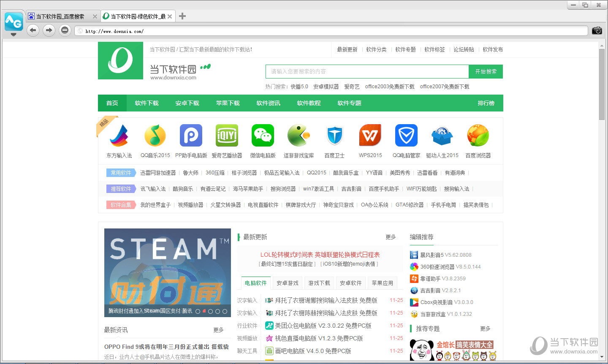Viewport: 608px width, 364px height.
Task: Open the WPS2015 app icon
Action: coord(370,136)
